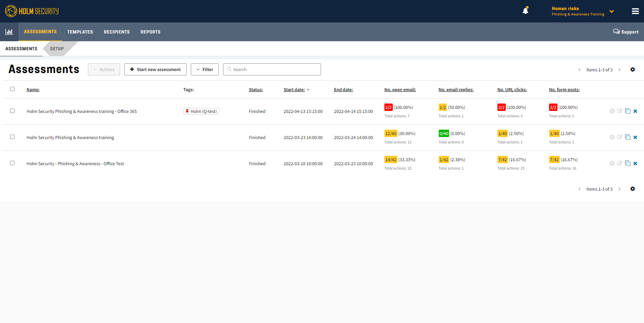The width and height of the screenshot is (644, 323).
Task: Duplicate the Office Test assessment
Action: (628, 163)
